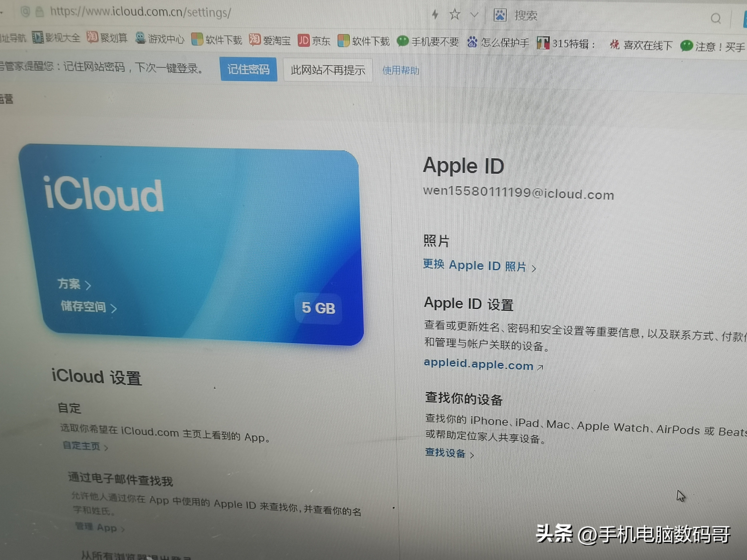Click the 记住密码 button
Image resolution: width=747 pixels, height=560 pixels.
(249, 70)
